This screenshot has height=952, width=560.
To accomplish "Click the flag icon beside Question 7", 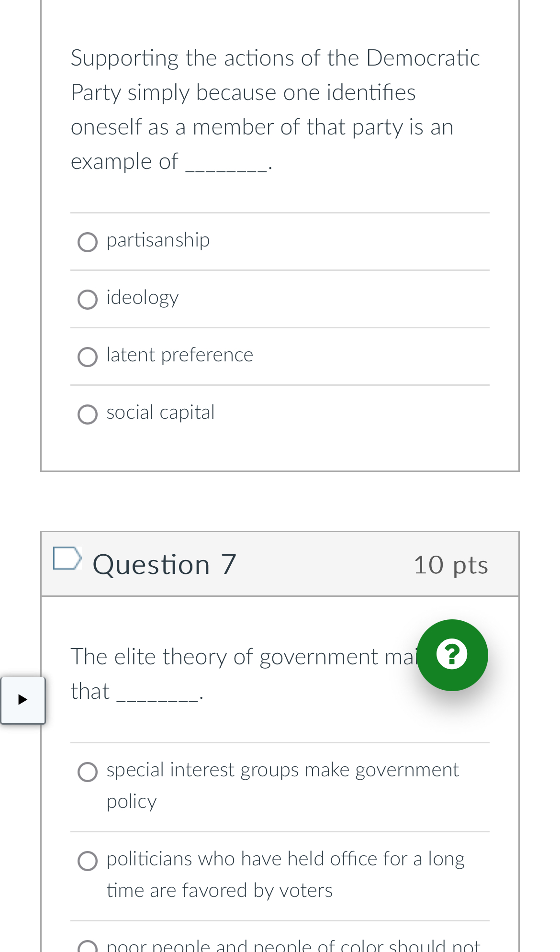I will (x=67, y=559).
